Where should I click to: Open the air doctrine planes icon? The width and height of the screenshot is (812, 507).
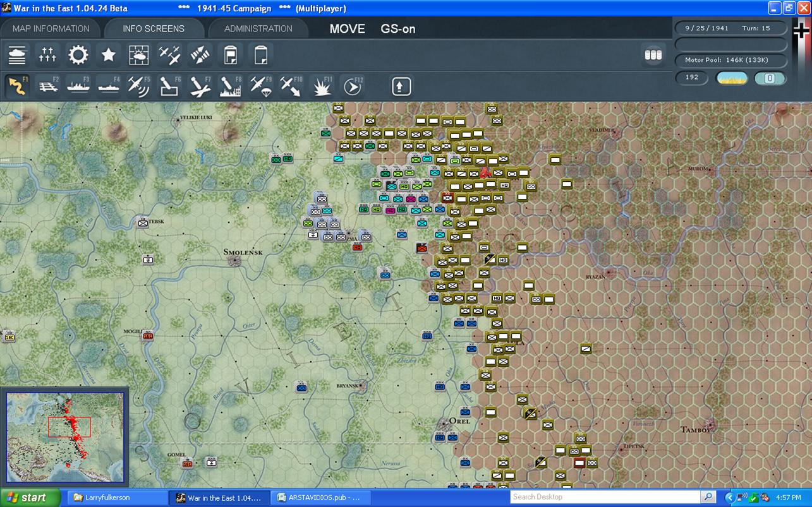(169, 55)
